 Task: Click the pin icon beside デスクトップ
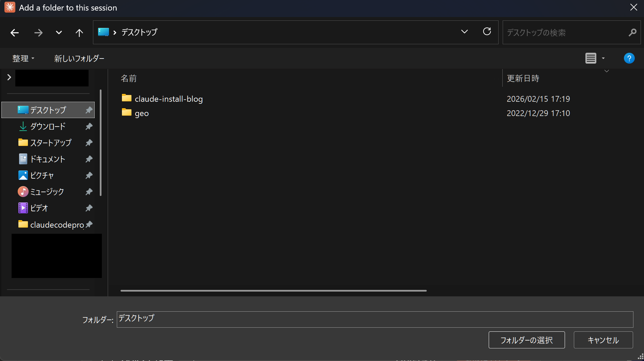coord(89,110)
